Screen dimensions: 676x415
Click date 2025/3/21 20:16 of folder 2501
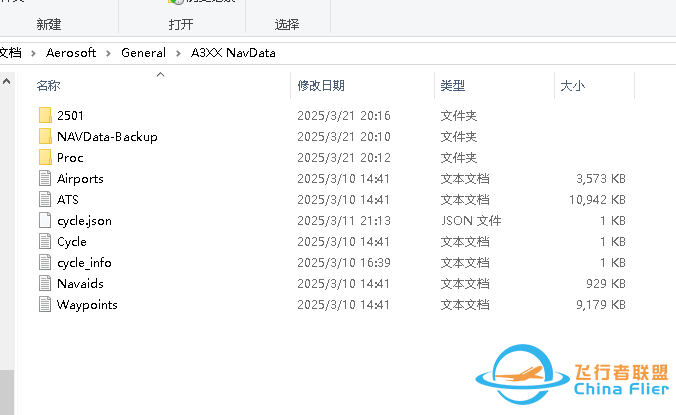344,115
